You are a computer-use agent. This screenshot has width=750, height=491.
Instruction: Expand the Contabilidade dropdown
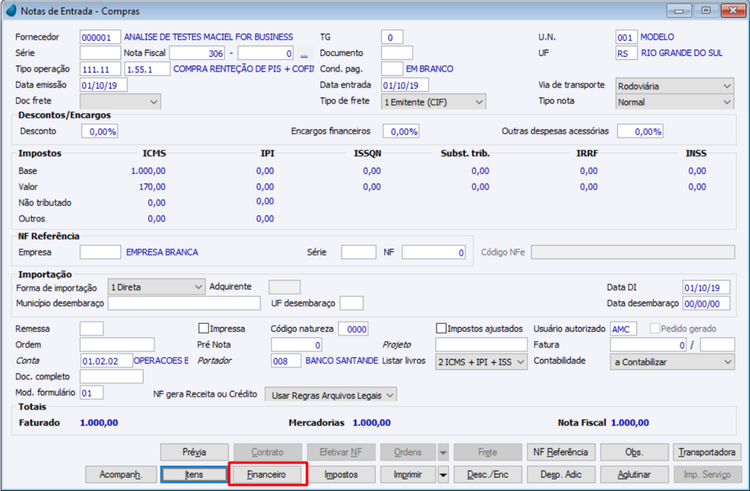click(x=672, y=362)
